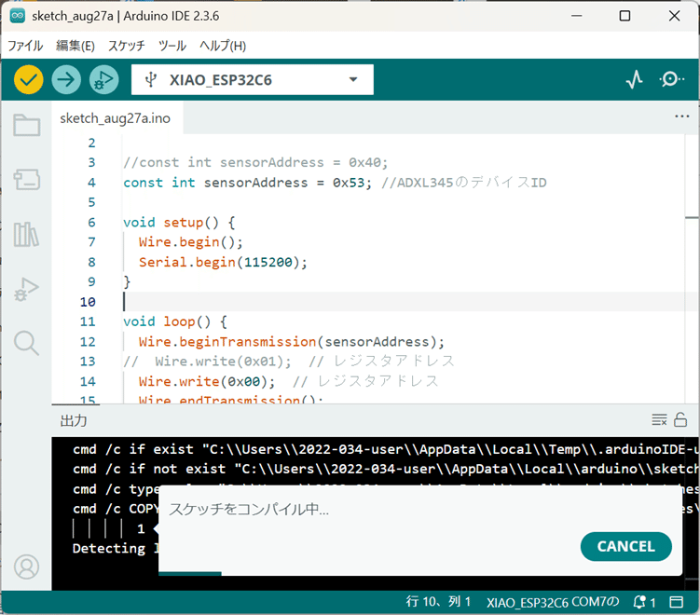Open the ツール menu
Image resolution: width=700 pixels, height=615 pixels.
(x=172, y=46)
